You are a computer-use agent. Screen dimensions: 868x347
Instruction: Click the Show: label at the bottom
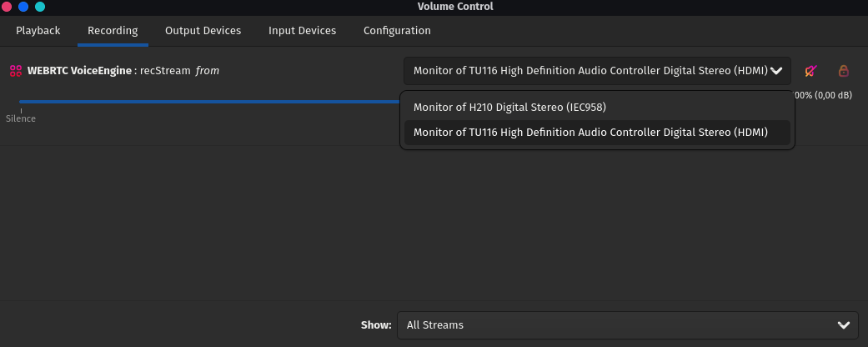point(375,324)
